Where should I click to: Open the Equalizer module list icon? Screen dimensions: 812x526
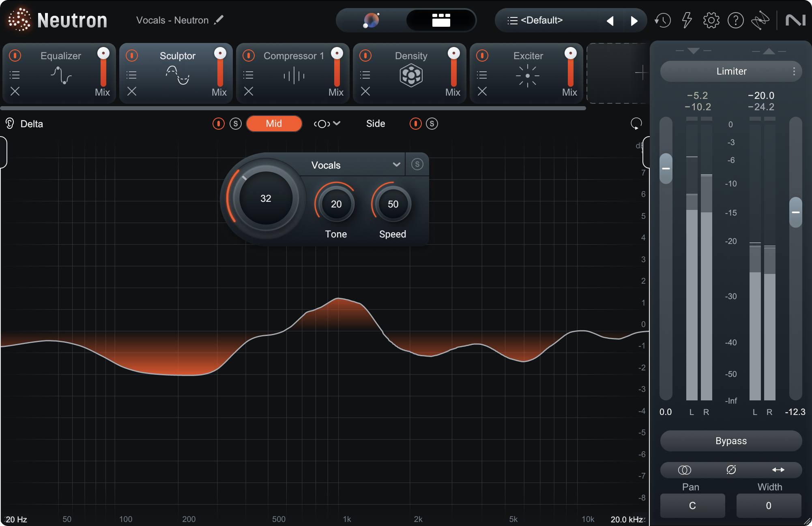point(15,75)
